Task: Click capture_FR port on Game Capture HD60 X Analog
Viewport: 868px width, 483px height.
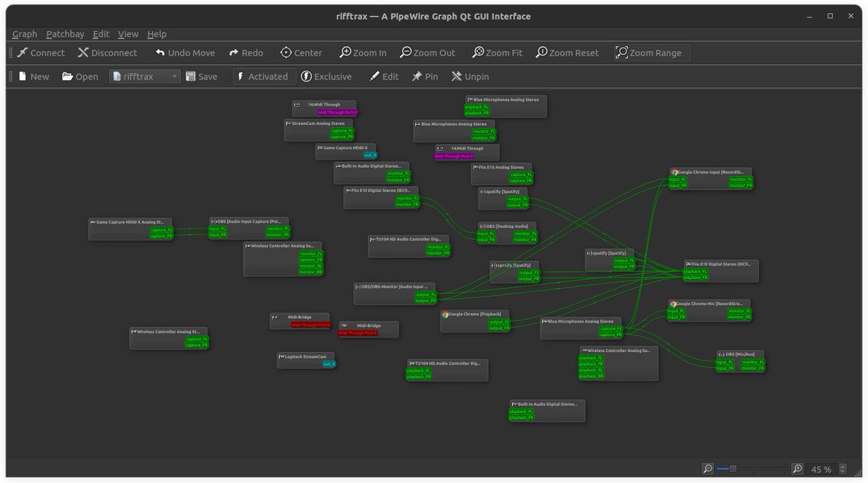Action: click(x=161, y=236)
